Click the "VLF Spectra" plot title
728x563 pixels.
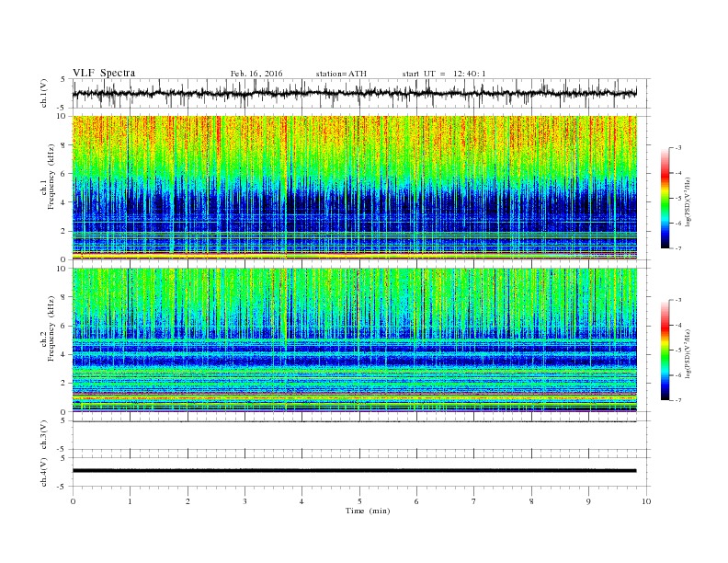(x=104, y=73)
